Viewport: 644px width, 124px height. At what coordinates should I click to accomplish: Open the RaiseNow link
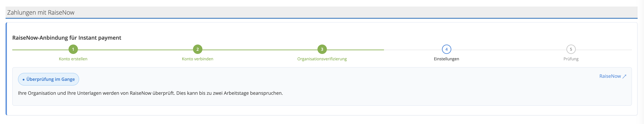610,76
